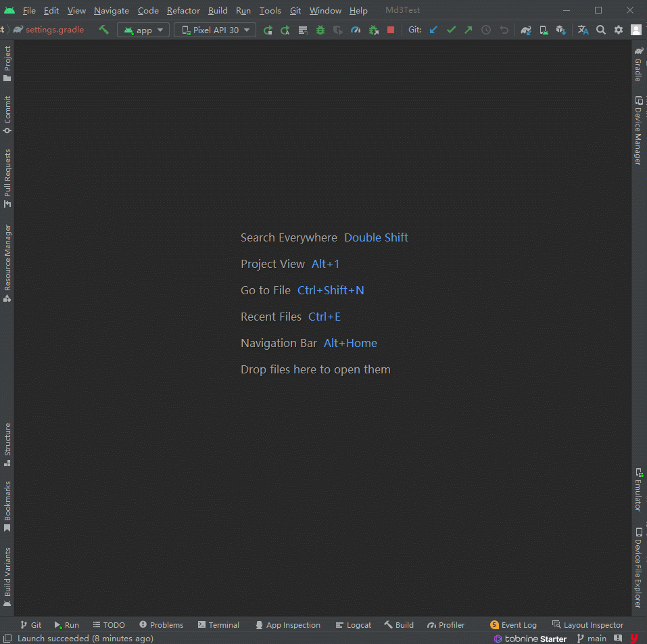Open the app run configuration dropdown
Screen dimensions: 647x644
pos(143,30)
